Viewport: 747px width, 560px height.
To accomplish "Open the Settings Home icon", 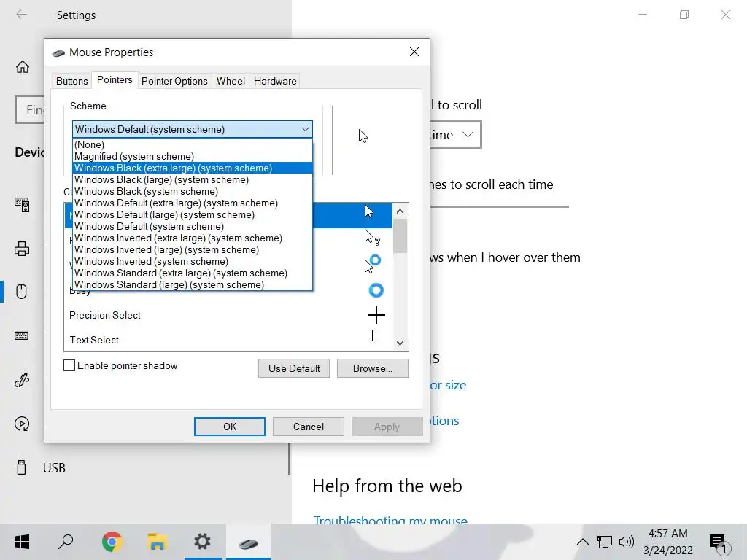I will (x=23, y=66).
